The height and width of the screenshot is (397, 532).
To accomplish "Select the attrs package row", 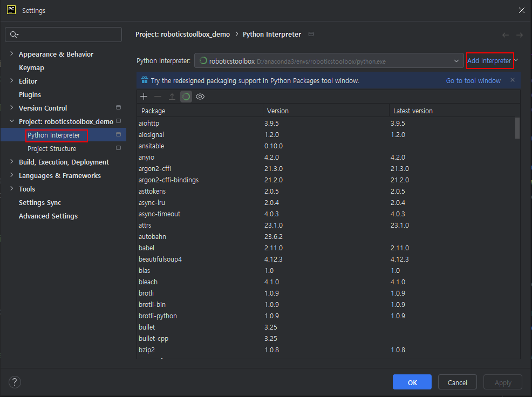I will point(326,225).
